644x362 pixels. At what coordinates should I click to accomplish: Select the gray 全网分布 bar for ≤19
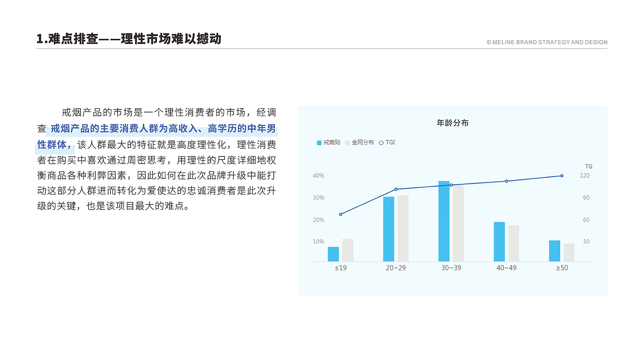tap(347, 250)
